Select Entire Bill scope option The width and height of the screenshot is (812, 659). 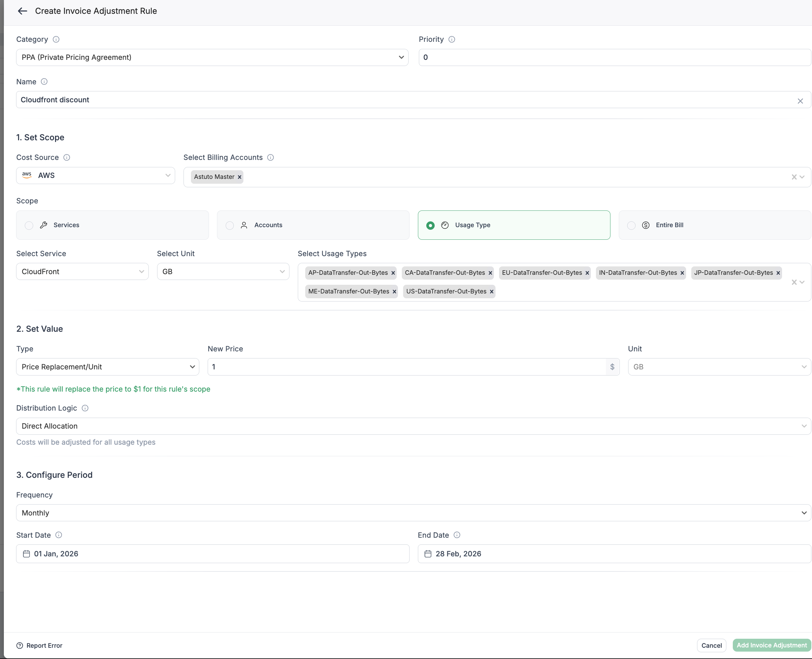coord(631,226)
